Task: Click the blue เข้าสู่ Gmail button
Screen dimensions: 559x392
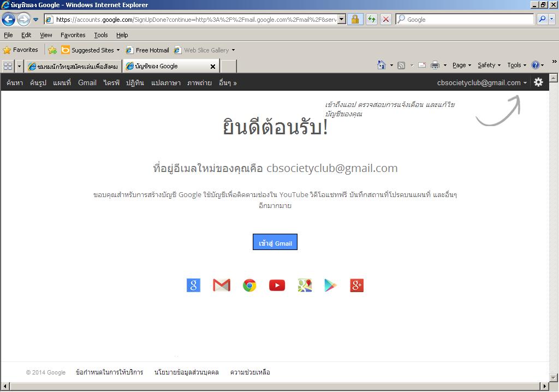Action: (x=275, y=242)
